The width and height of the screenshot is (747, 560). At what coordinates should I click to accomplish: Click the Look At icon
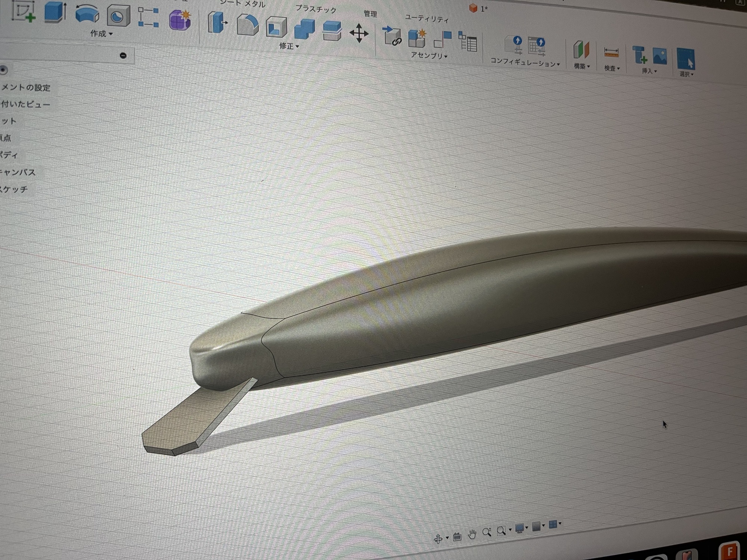457,537
